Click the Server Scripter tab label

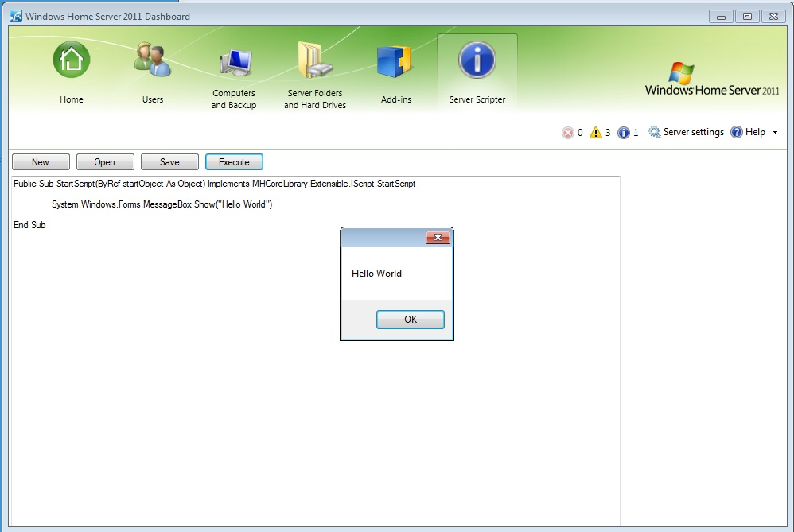(x=477, y=99)
